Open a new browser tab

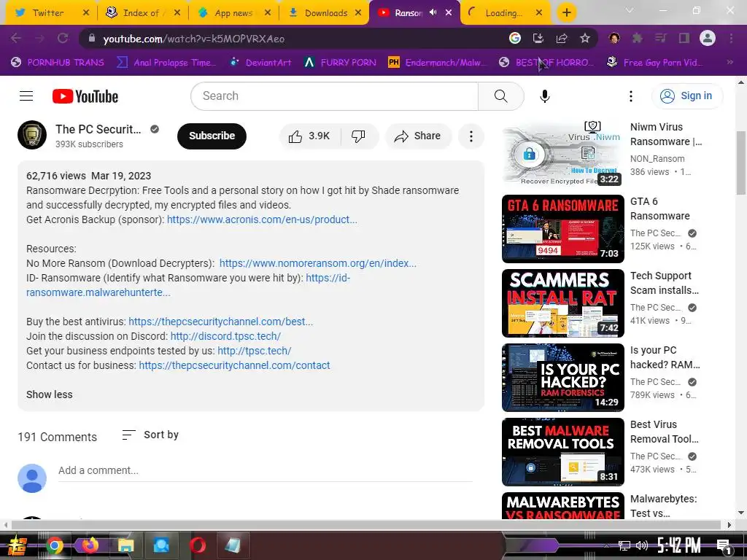[x=566, y=12]
